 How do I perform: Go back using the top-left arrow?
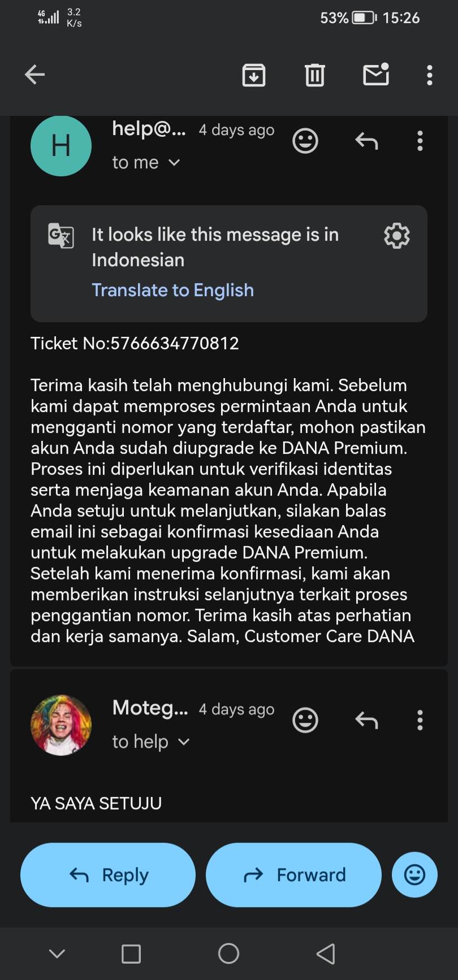(35, 75)
